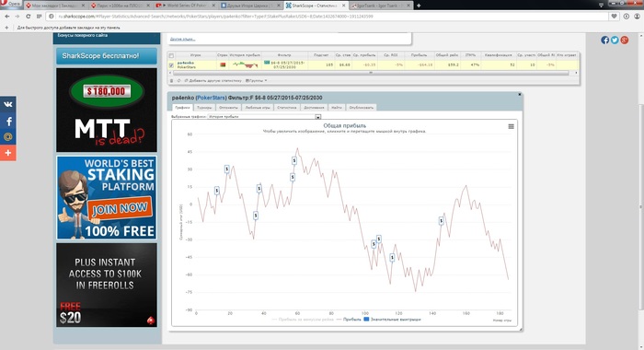Share via Facebook in left sidebar
The width and height of the screenshot is (644, 350).
[7, 121]
